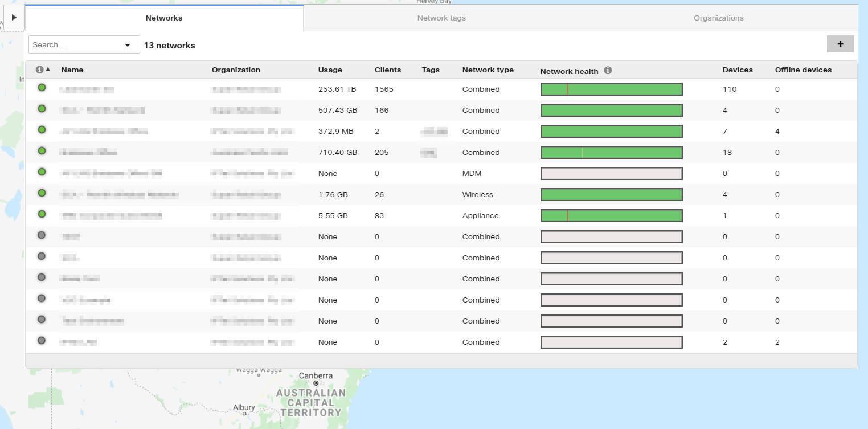Image resolution: width=868 pixels, height=429 pixels.
Task: Click the green status dot on the first network row
Action: 42,89
